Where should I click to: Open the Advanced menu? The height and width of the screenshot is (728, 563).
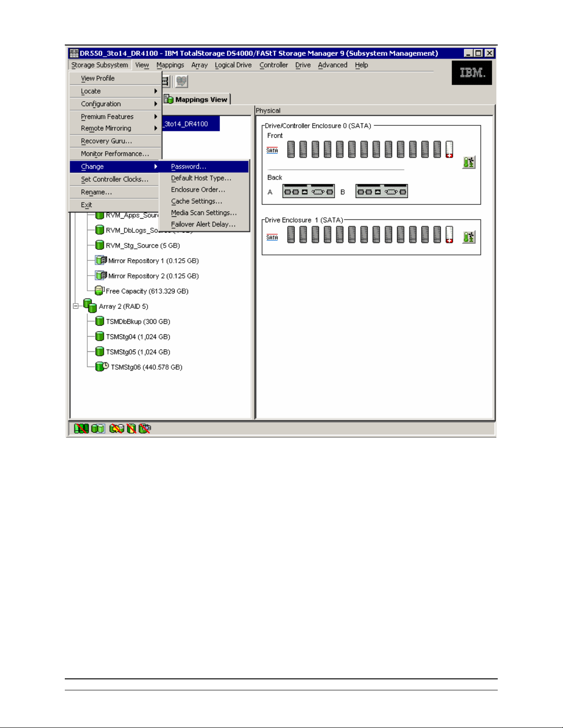333,65
